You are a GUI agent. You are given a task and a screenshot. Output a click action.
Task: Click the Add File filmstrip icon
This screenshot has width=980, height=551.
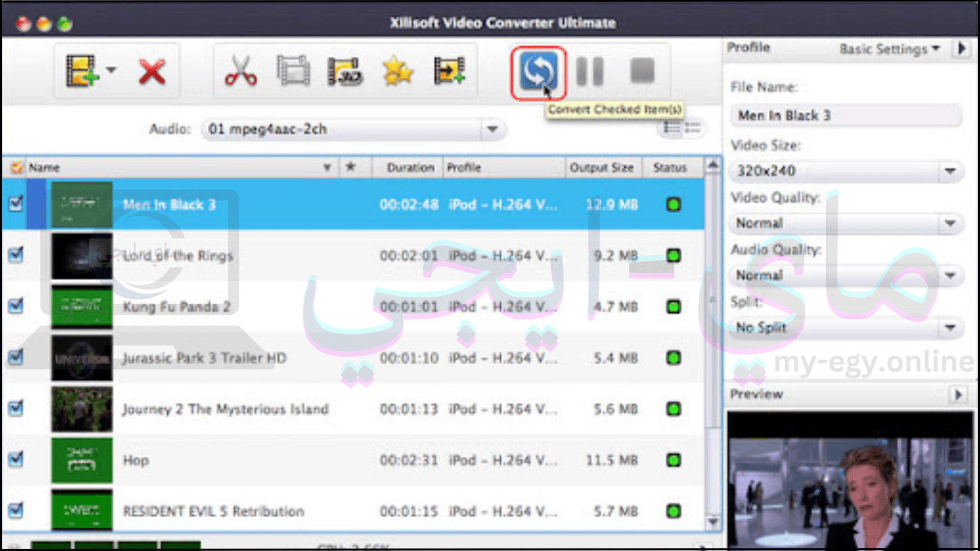(82, 71)
